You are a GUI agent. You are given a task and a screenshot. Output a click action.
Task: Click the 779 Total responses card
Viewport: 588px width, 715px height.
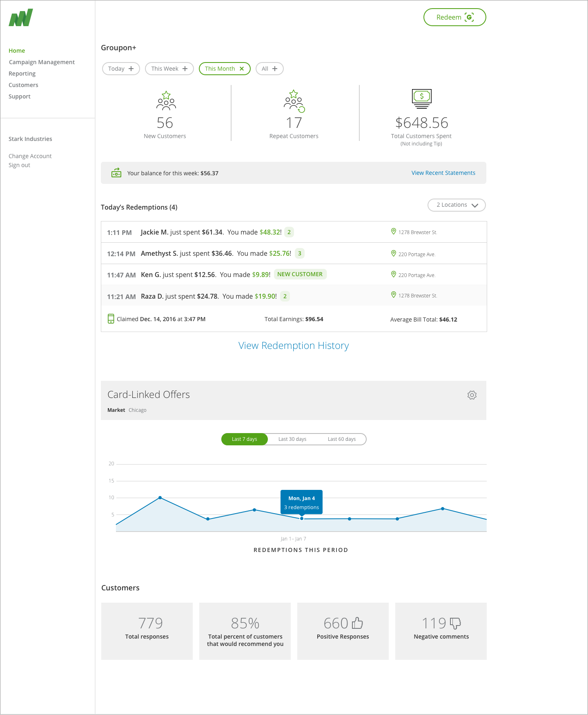(147, 631)
